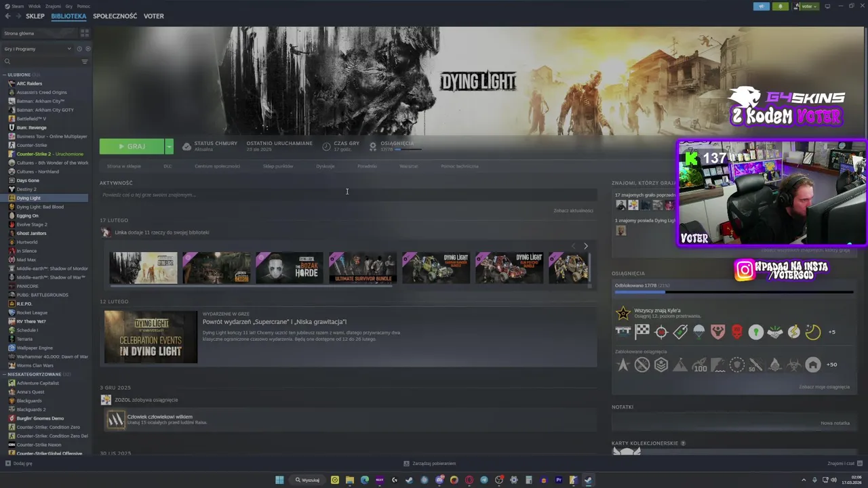
Task: Select Rocket League in the library
Action: [32, 312]
